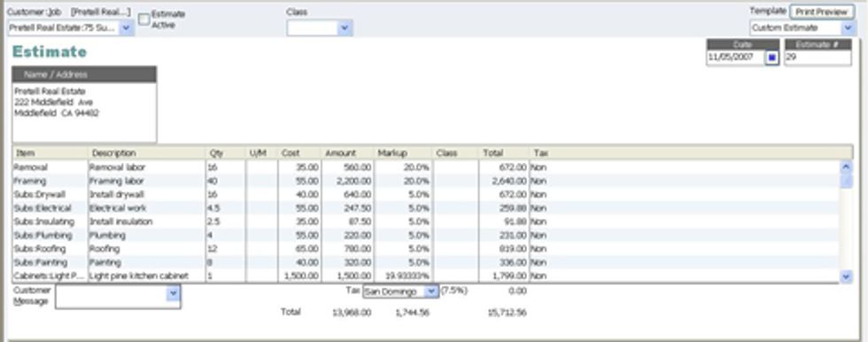Open the Customer Message dropdown
The image size is (868, 342).
(x=174, y=293)
